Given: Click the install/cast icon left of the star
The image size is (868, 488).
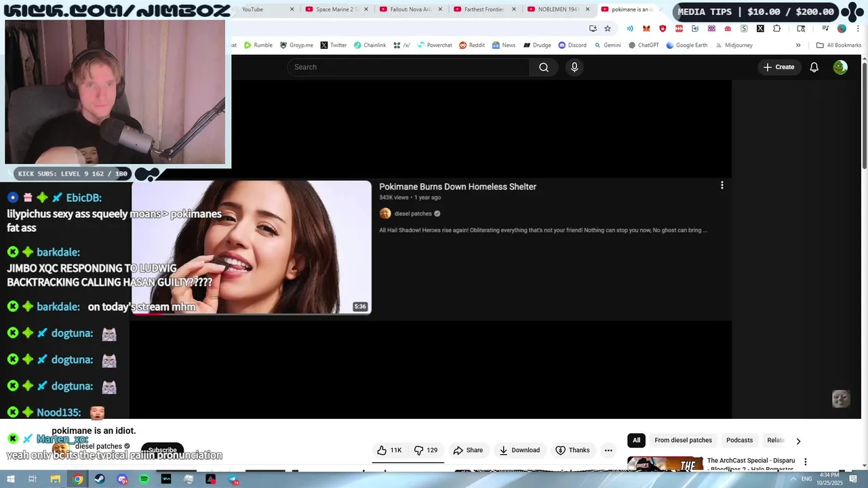Looking at the screenshot, I should pyautogui.click(x=593, y=28).
